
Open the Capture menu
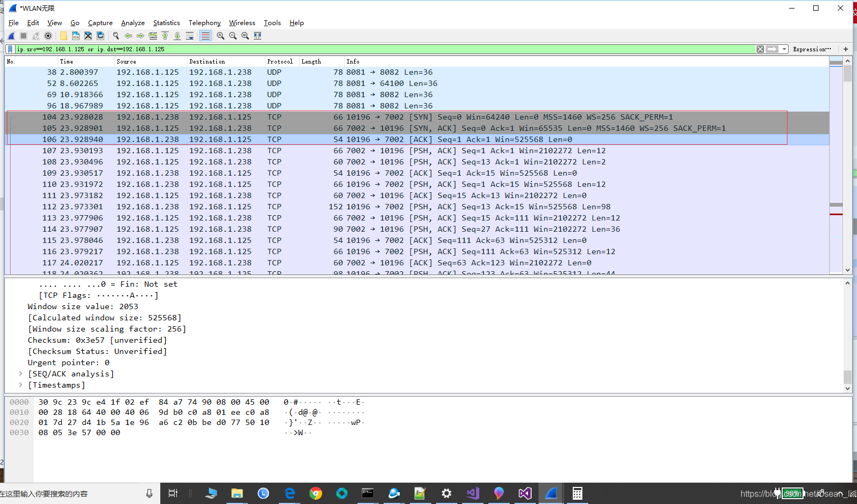click(100, 23)
